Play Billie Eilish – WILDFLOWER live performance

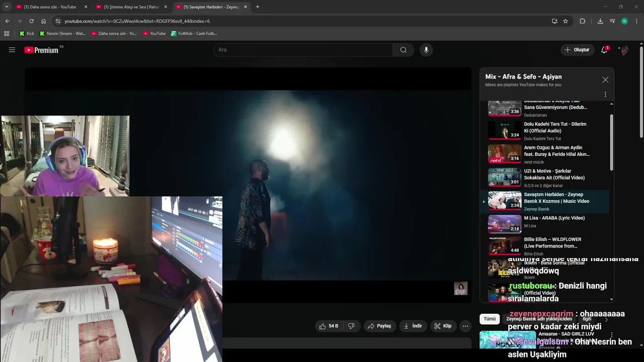(546, 246)
